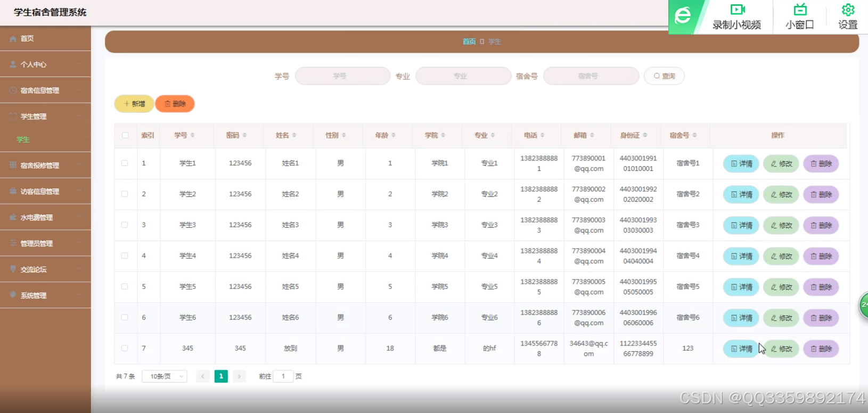Screen dimensions: 868x413
Task: Expand 个人中心 menu chevron
Action: click(79, 64)
